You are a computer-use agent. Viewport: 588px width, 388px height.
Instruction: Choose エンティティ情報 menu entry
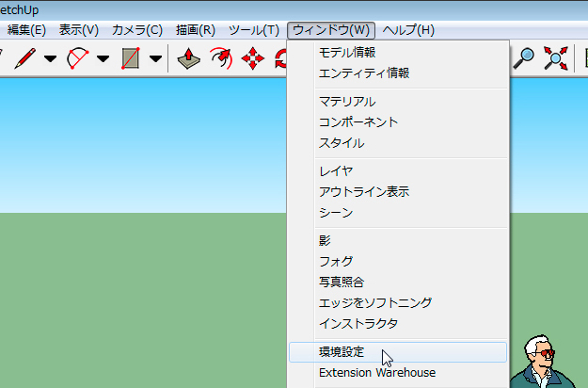[x=398, y=73]
